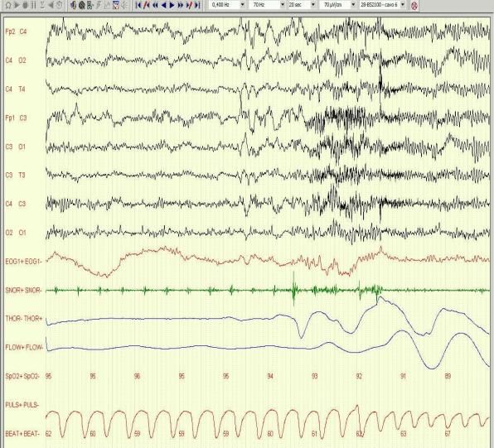Step one page backward with left arrow
The image size is (494, 448).
click(163, 5)
